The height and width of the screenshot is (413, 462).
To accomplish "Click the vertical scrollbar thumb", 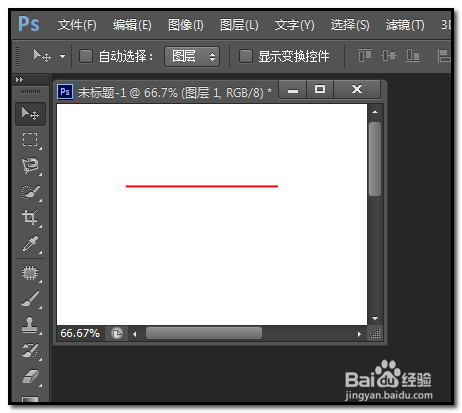I will (x=375, y=159).
